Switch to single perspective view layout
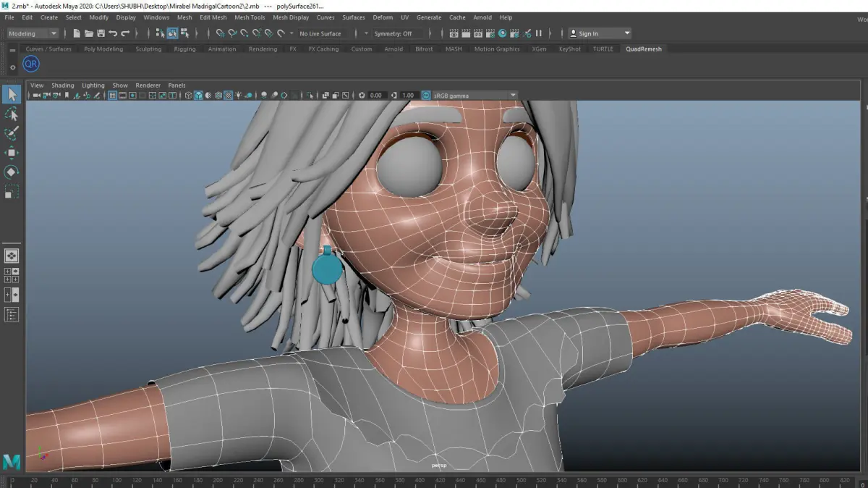Image resolution: width=868 pixels, height=488 pixels. (x=12, y=256)
